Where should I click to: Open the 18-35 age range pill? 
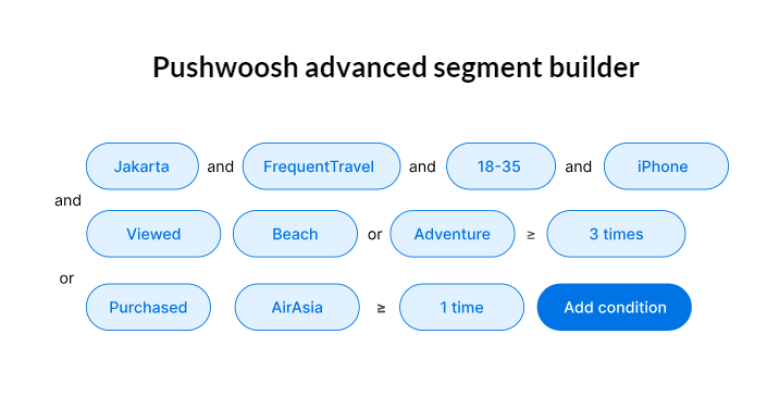pyautogui.click(x=501, y=166)
